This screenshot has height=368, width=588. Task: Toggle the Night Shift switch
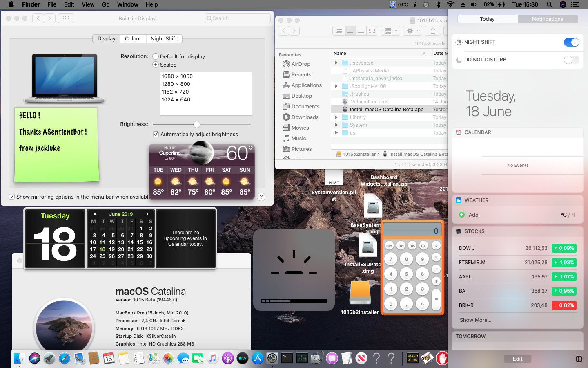[x=571, y=42]
